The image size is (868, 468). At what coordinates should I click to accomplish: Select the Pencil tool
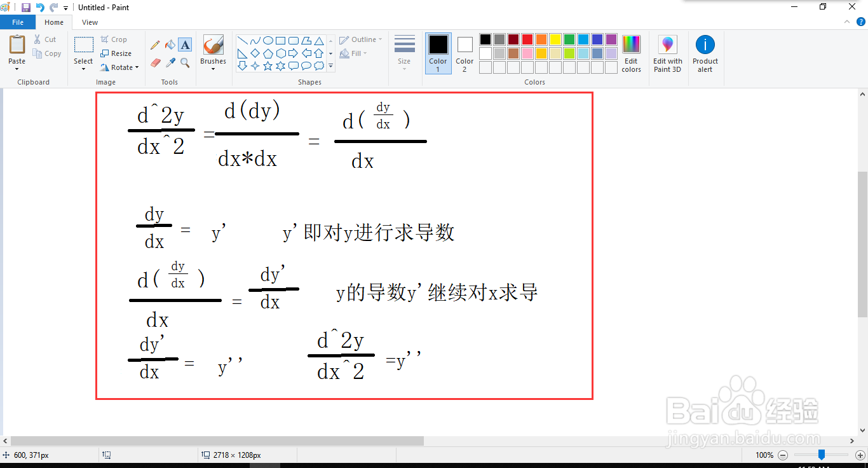click(x=154, y=45)
